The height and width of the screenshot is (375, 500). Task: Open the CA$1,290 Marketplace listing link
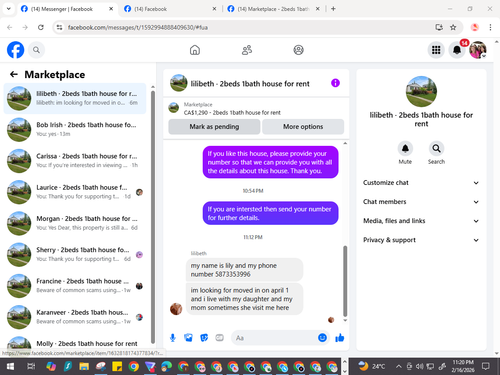(x=232, y=113)
